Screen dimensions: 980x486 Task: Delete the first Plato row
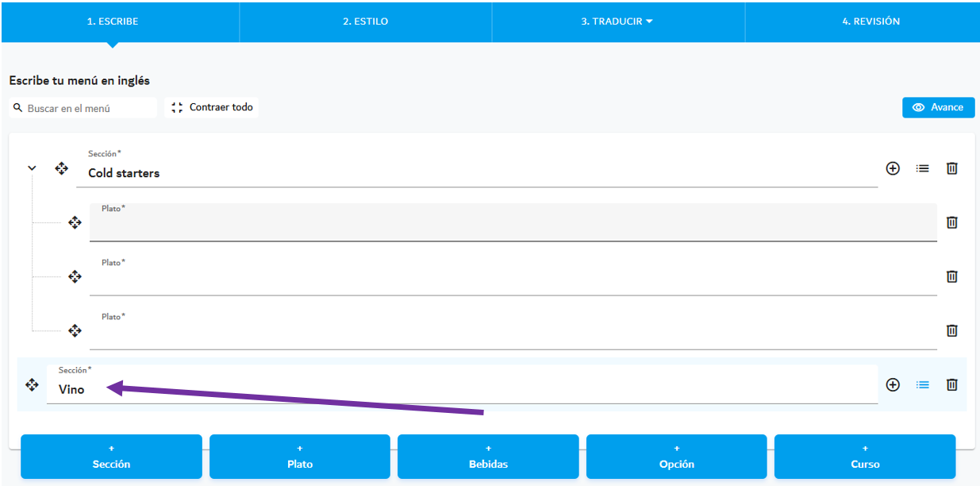pyautogui.click(x=952, y=222)
